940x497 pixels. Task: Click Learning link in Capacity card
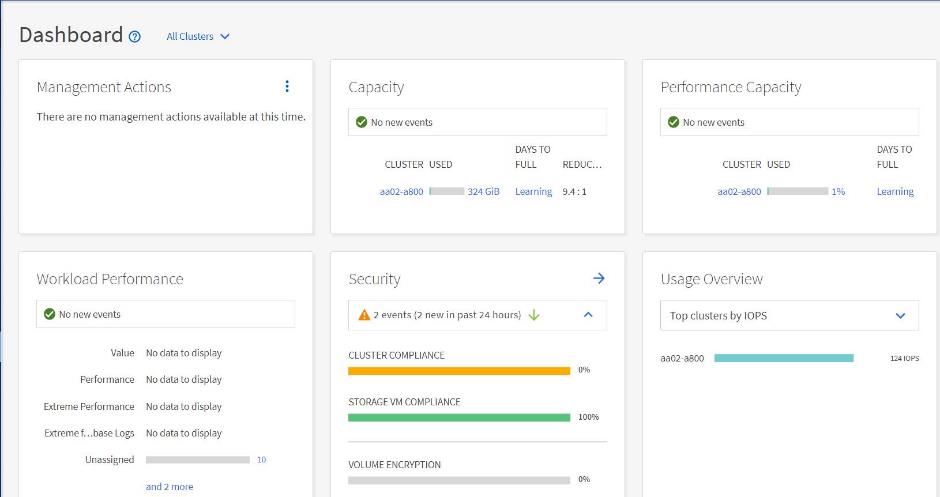click(534, 191)
